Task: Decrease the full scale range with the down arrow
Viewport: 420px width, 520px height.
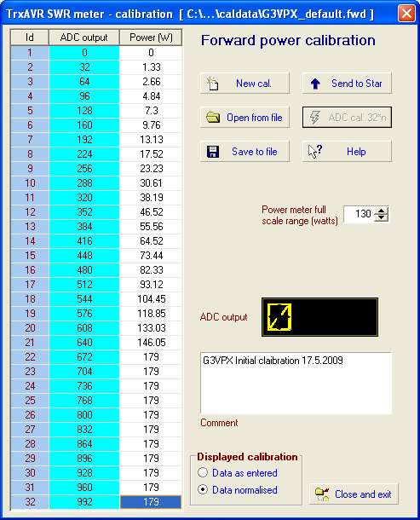Action: point(381,217)
